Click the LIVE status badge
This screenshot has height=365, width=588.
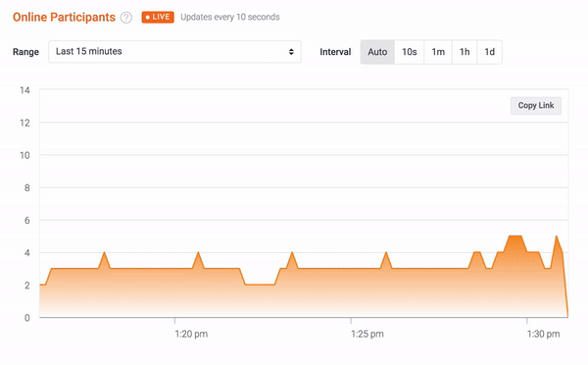[158, 17]
